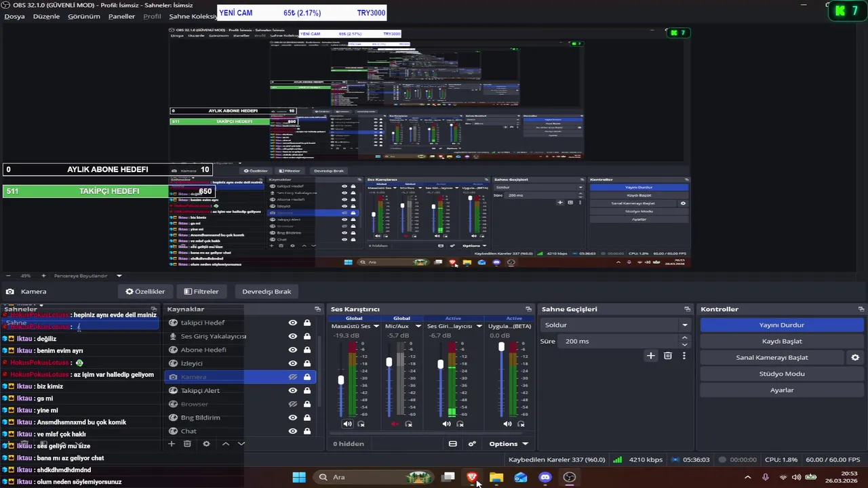This screenshot has width=868, height=488.
Task: Undock the Kaynaklar panel icon
Action: [319, 309]
